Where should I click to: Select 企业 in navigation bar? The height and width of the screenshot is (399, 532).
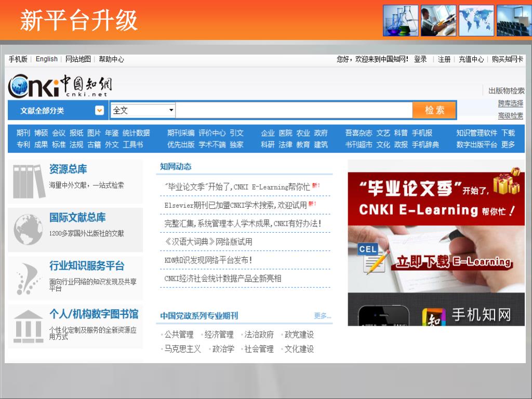point(268,133)
